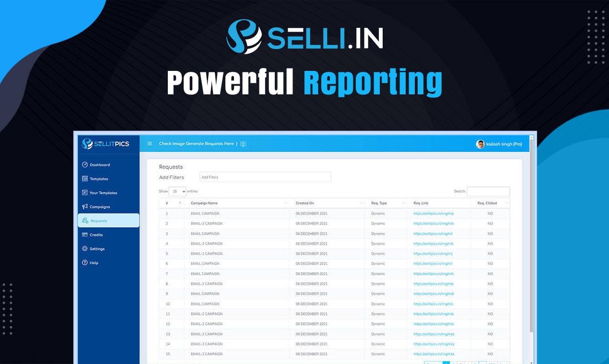The image size is (609, 364).
Task: Click the Your Templates icon in sidebar
Action: (85, 193)
